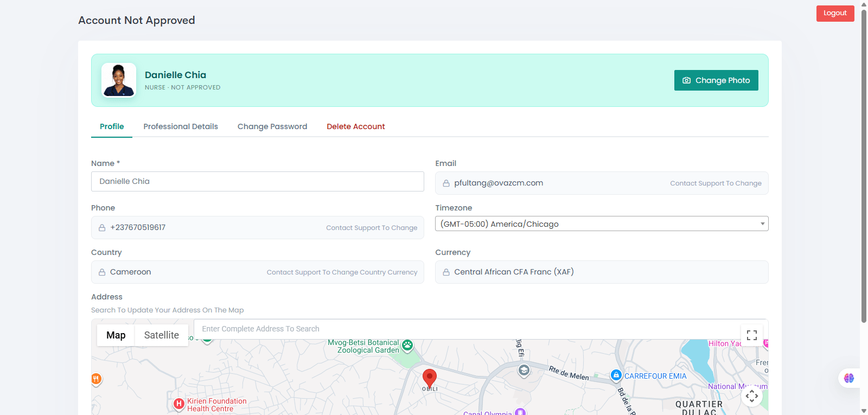Click the 'NURSE · NOT APPROVED' status text
The height and width of the screenshot is (415, 868).
pyautogui.click(x=182, y=87)
